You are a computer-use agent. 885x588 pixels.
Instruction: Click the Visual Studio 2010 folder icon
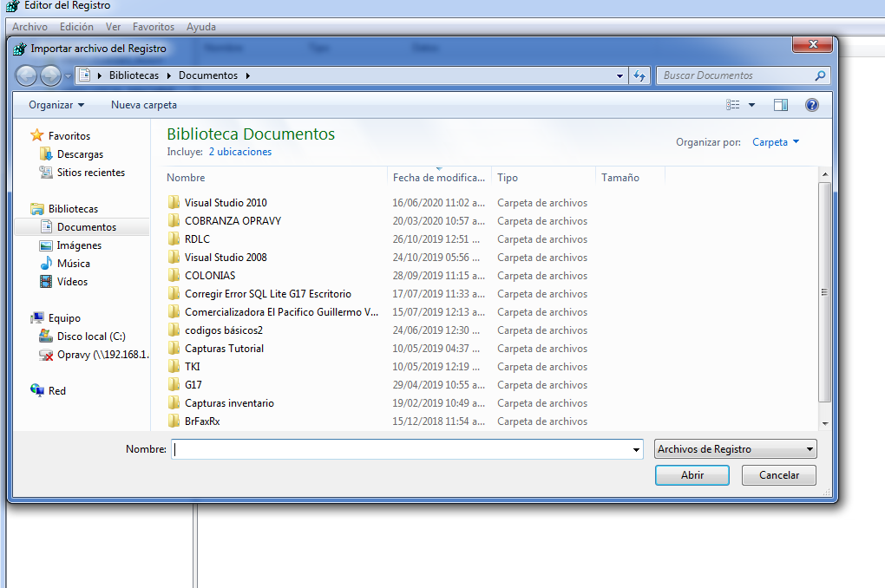[174, 203]
